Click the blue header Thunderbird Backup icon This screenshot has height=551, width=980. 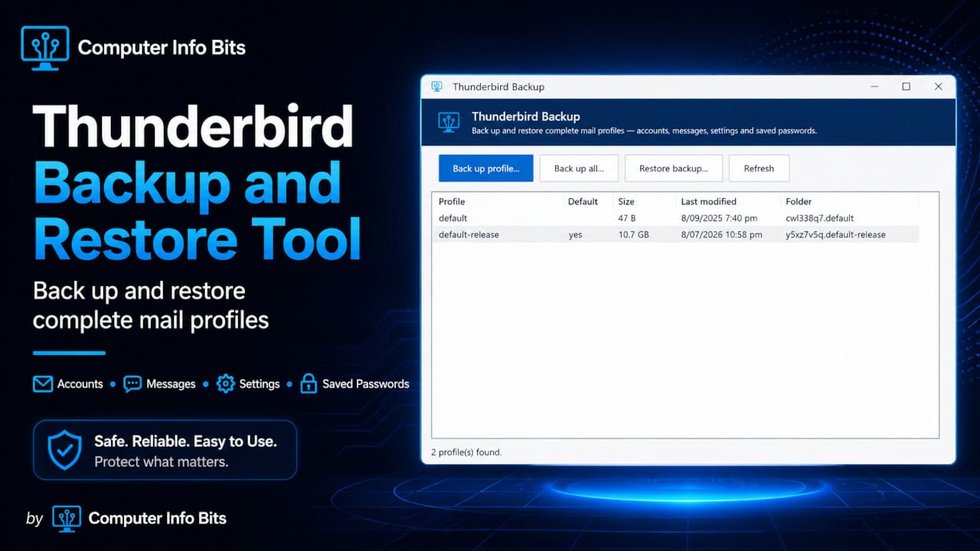(449, 122)
